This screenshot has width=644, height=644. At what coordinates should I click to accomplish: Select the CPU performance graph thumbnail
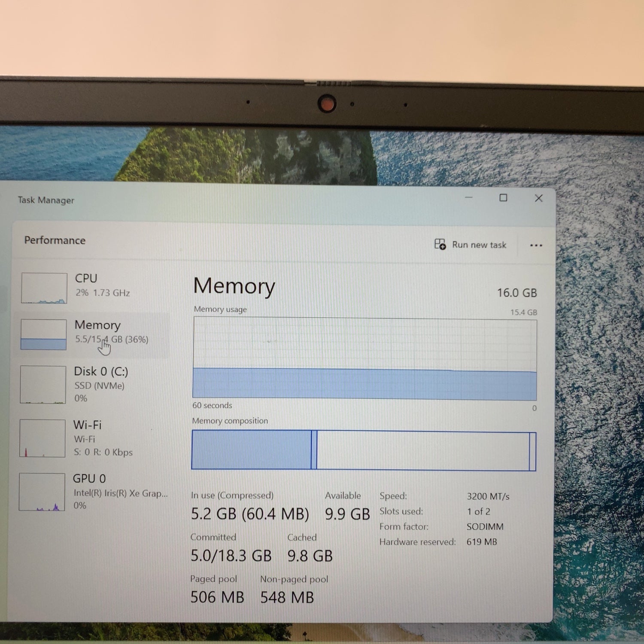pos(44,288)
